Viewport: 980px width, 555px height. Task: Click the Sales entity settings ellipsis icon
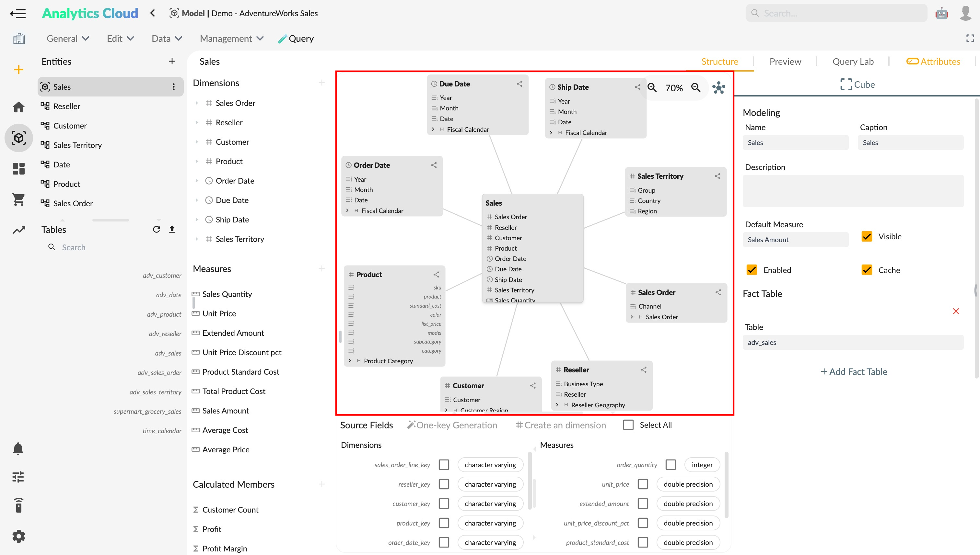coord(174,86)
